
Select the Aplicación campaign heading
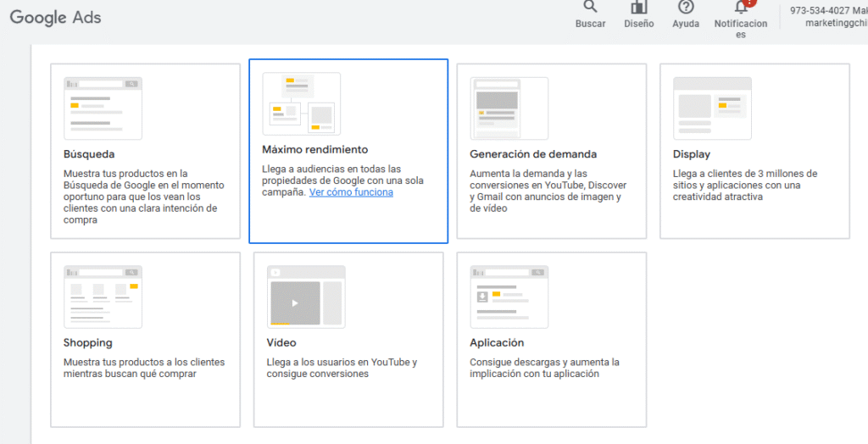click(x=497, y=342)
